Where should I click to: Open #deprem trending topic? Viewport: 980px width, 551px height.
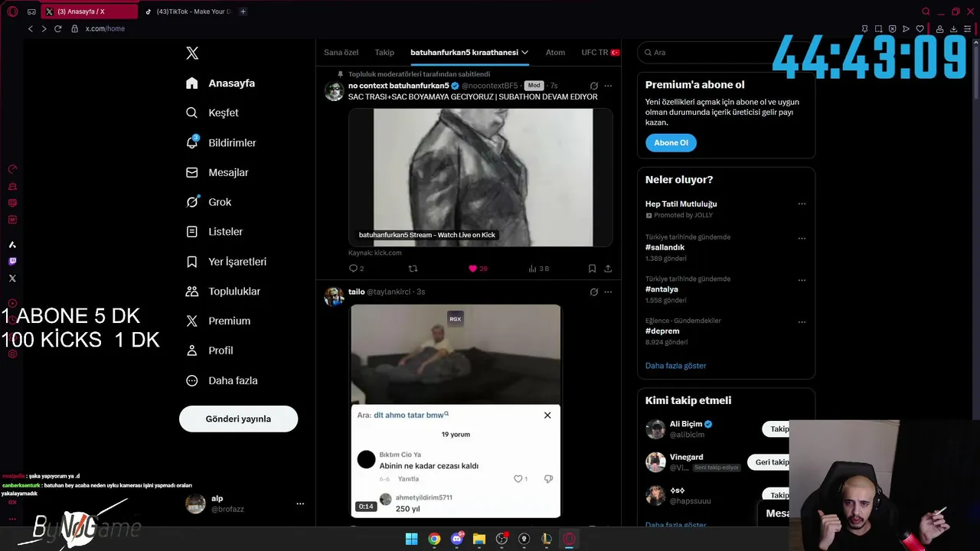662,331
